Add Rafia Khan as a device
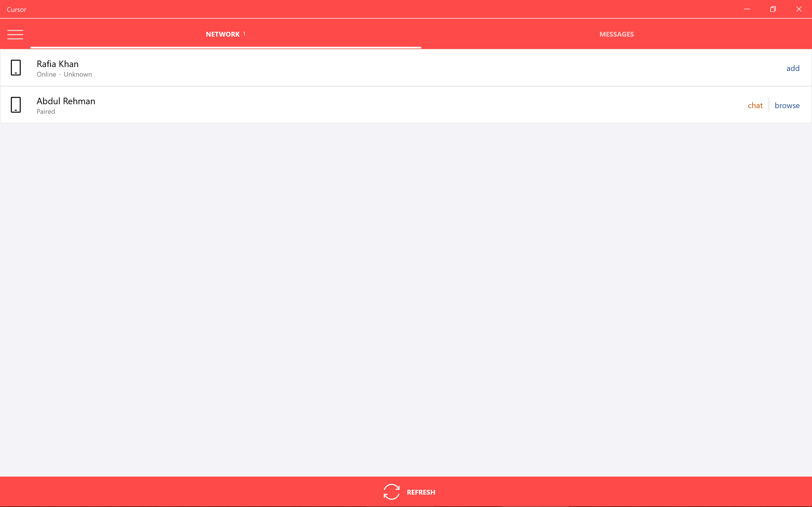812x507 pixels. (x=793, y=68)
